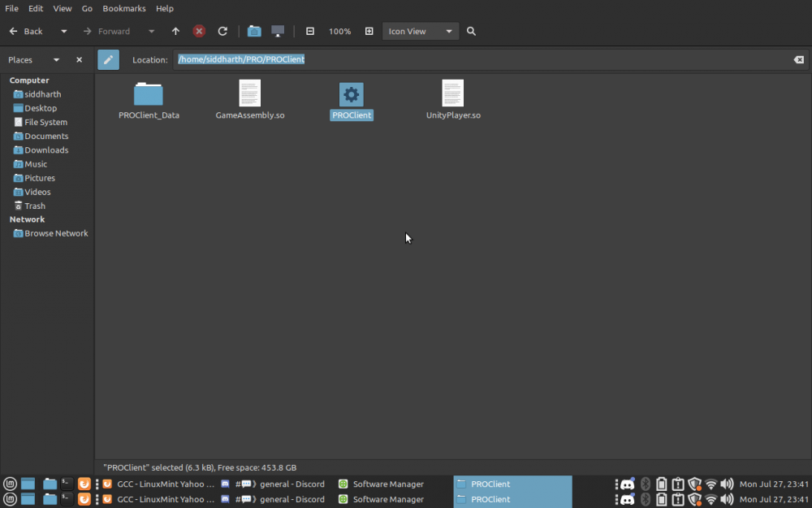Viewport: 812px width, 508px height.
Task: Click the search magnifier icon
Action: pos(471,31)
